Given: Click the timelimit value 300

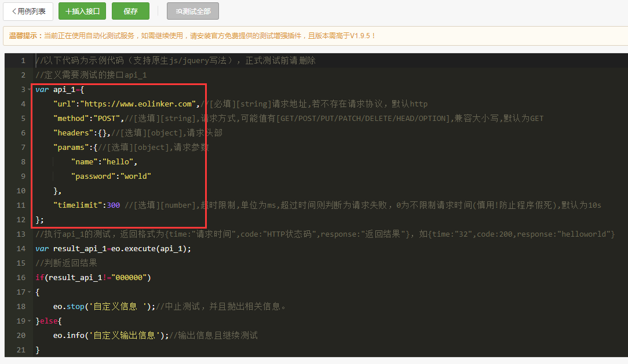Looking at the screenshot, I should [x=114, y=205].
